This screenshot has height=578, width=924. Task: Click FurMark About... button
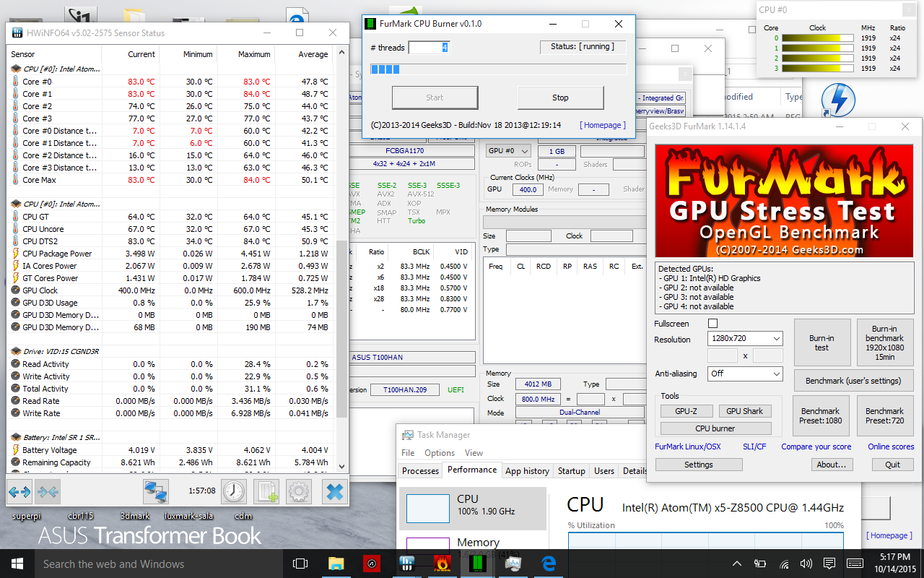click(832, 465)
